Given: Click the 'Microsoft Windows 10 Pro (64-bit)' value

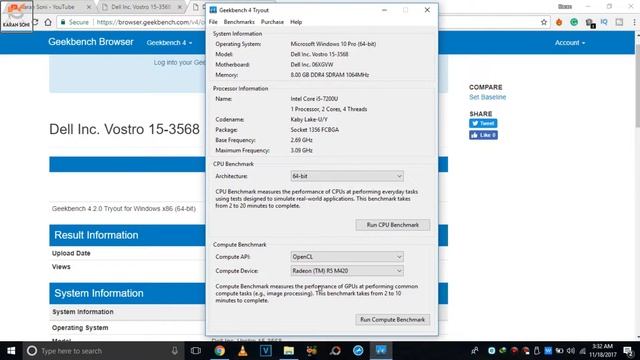Looking at the screenshot, I should coord(333,44).
